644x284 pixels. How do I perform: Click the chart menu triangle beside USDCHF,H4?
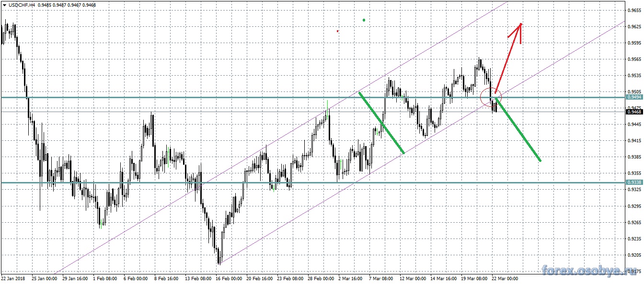(4, 5)
